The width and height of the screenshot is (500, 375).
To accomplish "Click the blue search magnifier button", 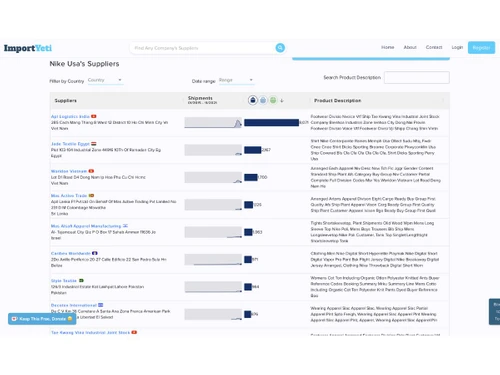I will tap(280, 48).
